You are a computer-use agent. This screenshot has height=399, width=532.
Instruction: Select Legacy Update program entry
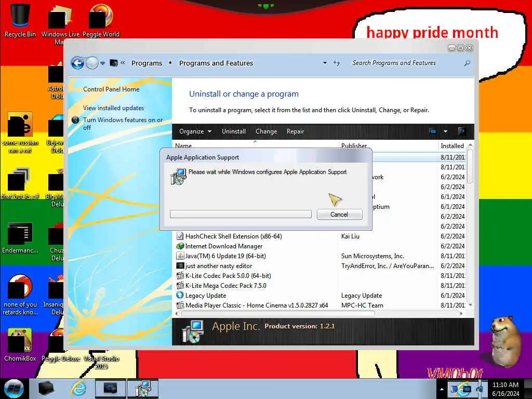[x=320, y=296]
